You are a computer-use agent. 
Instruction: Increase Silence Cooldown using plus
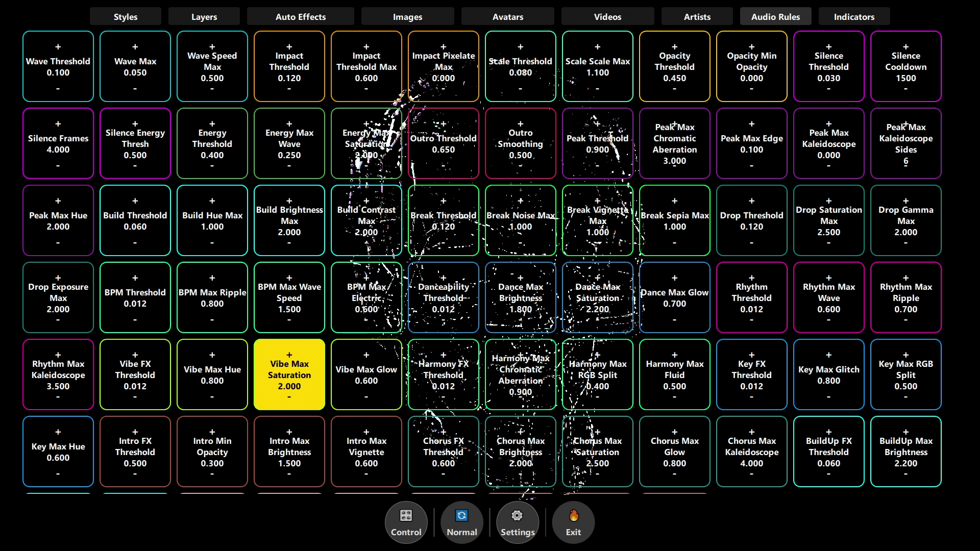click(x=906, y=47)
